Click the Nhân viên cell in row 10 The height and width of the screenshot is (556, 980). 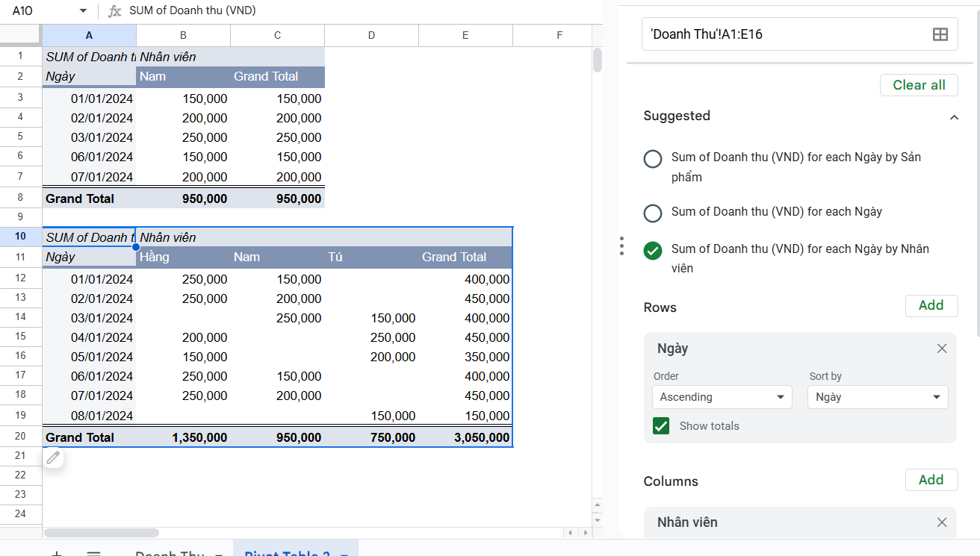coord(184,237)
